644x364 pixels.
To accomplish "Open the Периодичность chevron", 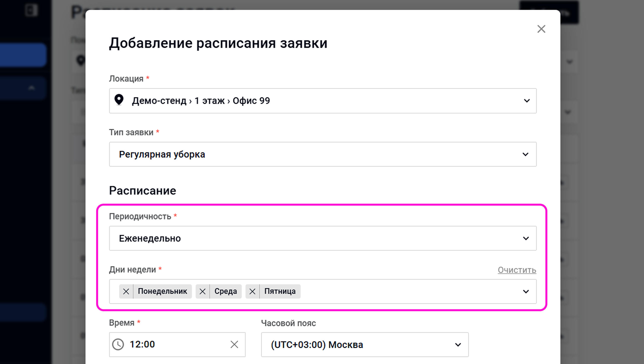I will coord(526,239).
